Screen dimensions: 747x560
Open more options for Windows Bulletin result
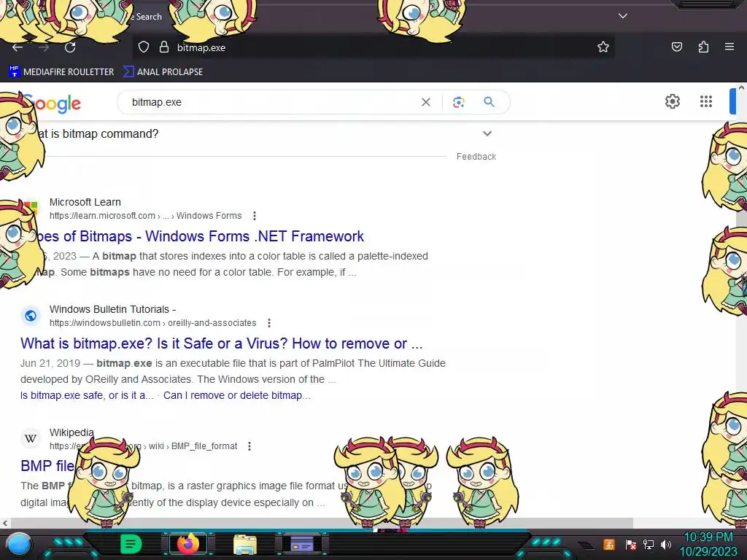269,323
